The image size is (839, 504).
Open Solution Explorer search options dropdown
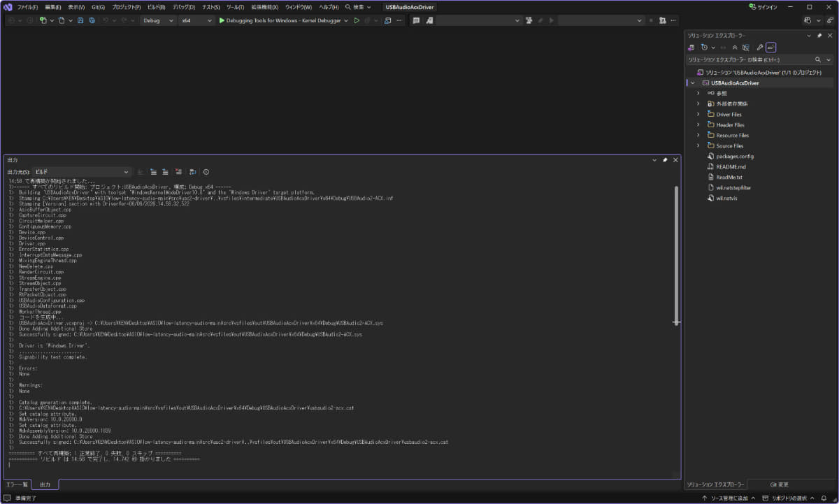tap(829, 59)
